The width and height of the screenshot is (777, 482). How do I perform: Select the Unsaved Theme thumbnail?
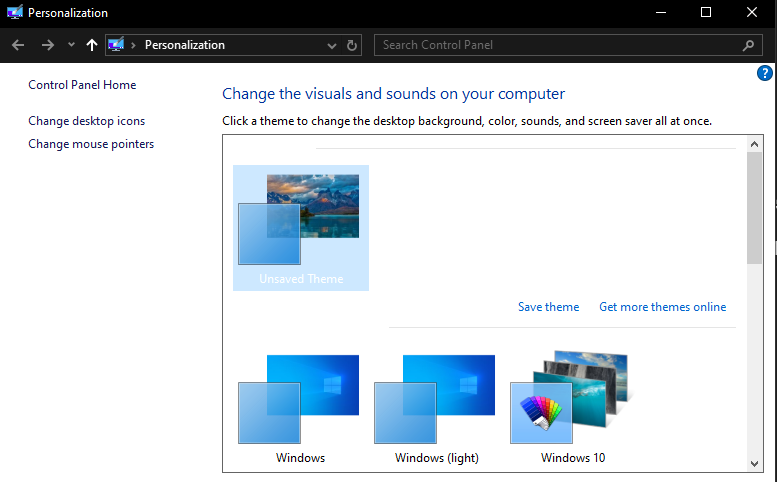301,228
